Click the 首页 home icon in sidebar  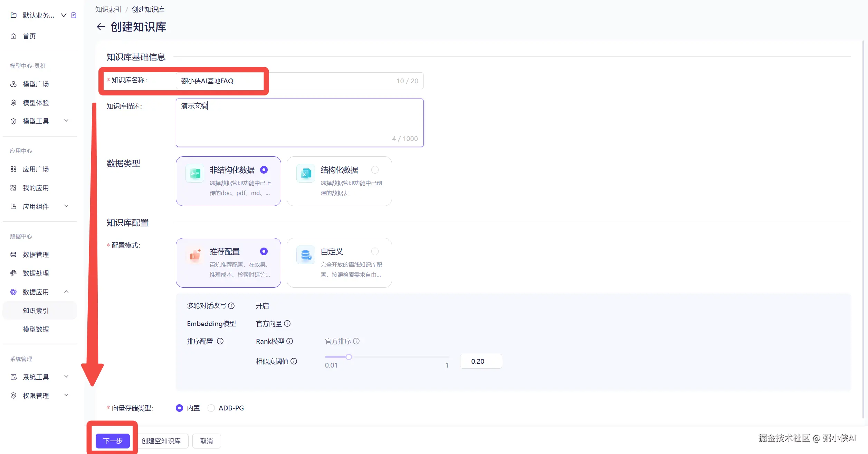pyautogui.click(x=13, y=36)
